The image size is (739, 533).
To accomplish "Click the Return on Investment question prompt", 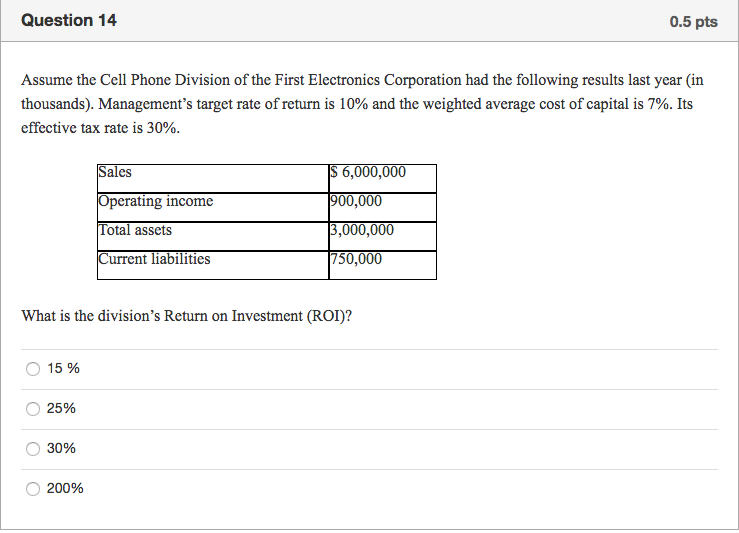I will [187, 316].
